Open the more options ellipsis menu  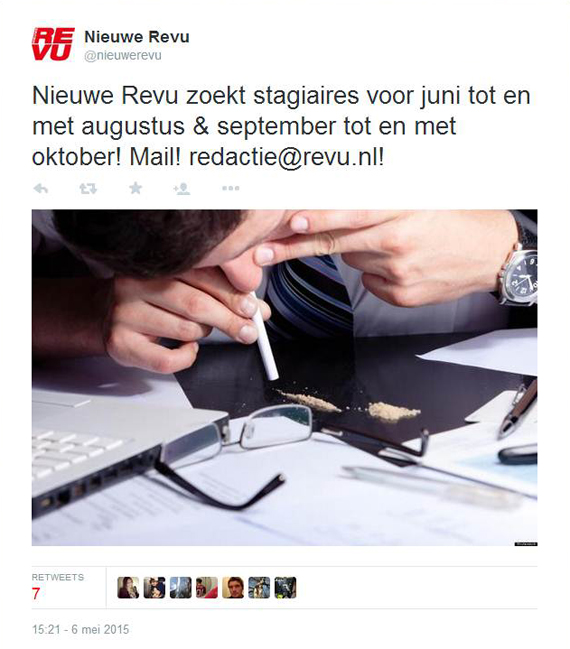tap(231, 188)
